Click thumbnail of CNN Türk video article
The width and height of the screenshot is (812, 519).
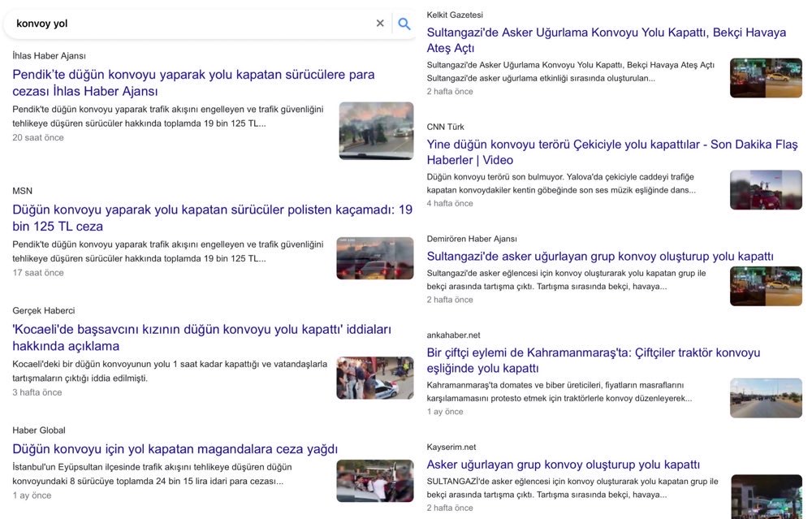coord(766,190)
